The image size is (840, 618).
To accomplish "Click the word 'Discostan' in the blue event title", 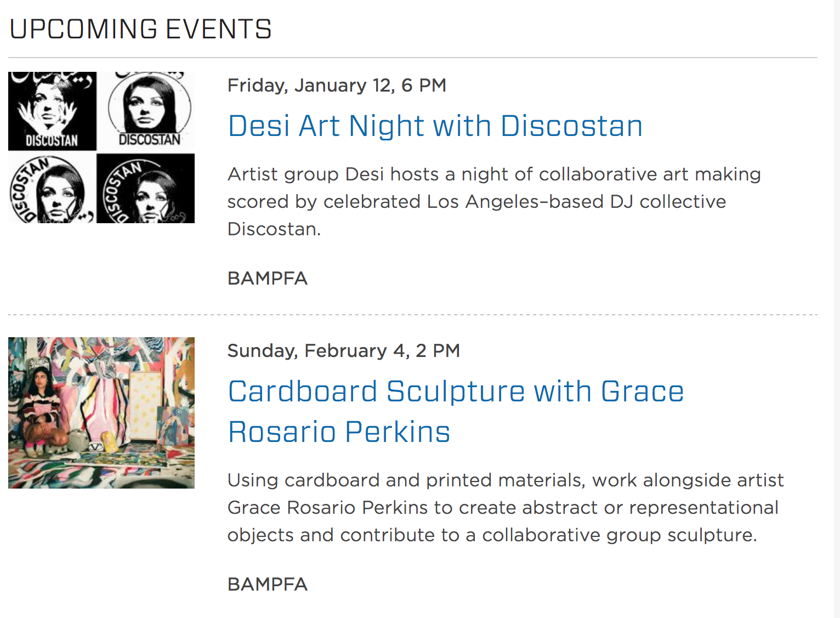I will point(572,126).
